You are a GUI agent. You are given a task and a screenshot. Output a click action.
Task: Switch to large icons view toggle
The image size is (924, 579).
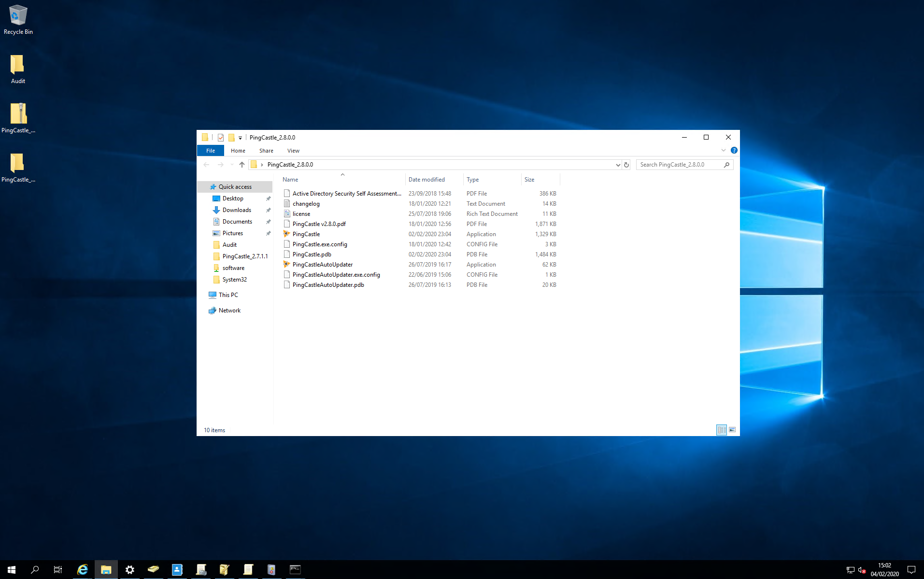point(732,430)
